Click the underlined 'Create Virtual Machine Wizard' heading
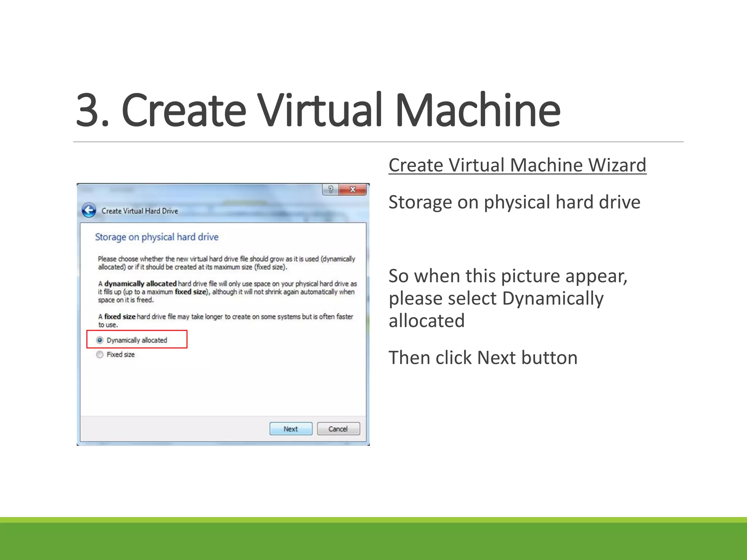 tap(517, 165)
